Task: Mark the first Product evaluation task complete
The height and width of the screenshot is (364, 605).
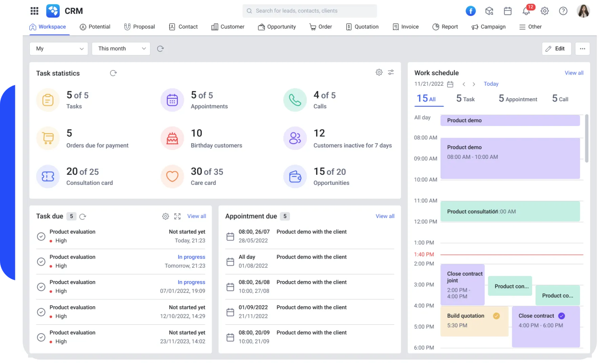Action: coord(41,236)
